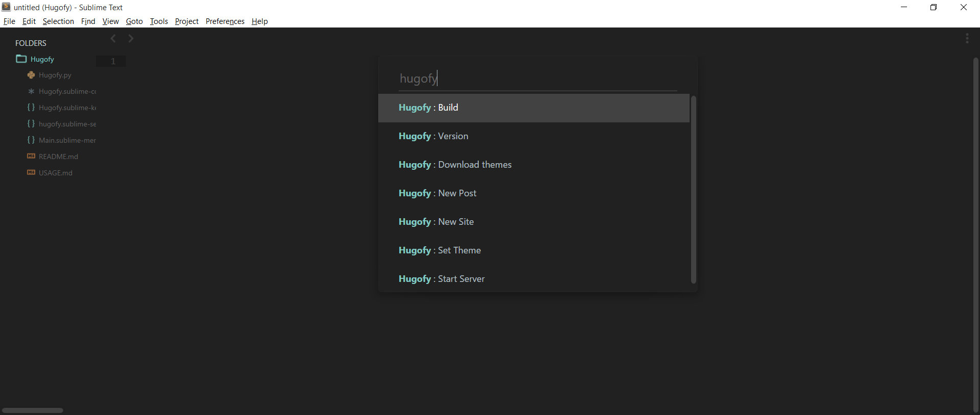Open the Tools menu
This screenshot has width=980, height=415.
point(159,21)
